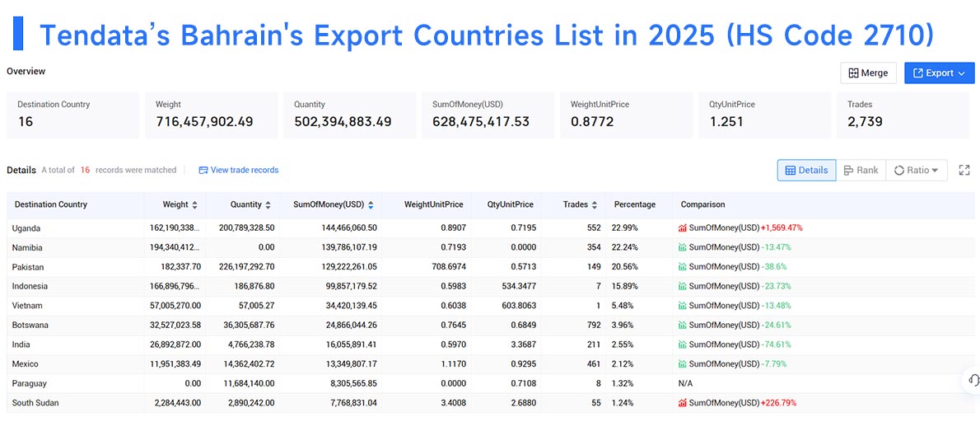
Task: Click Uganda comparison trend chart icon
Action: click(683, 228)
